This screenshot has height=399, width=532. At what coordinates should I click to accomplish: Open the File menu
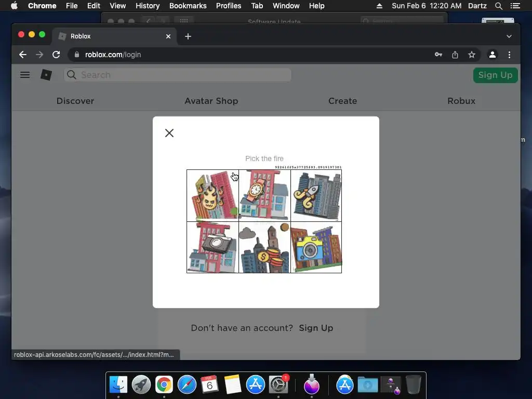[72, 6]
